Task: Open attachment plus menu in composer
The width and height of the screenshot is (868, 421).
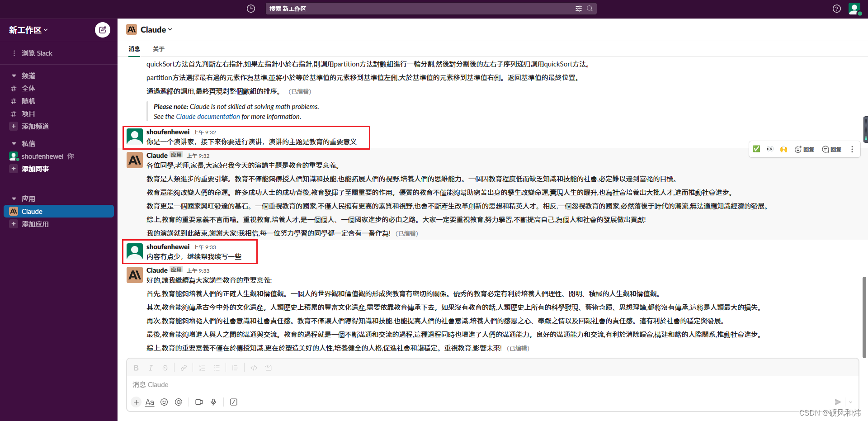Action: tap(136, 402)
